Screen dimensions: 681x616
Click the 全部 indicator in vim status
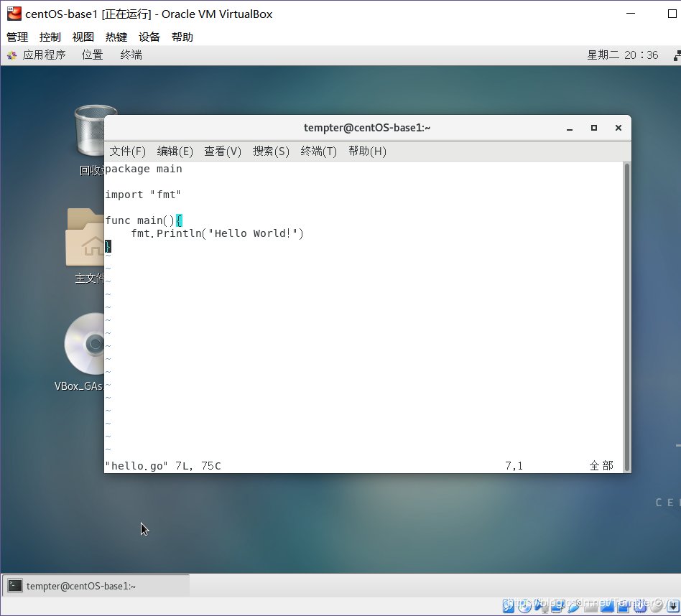point(601,466)
